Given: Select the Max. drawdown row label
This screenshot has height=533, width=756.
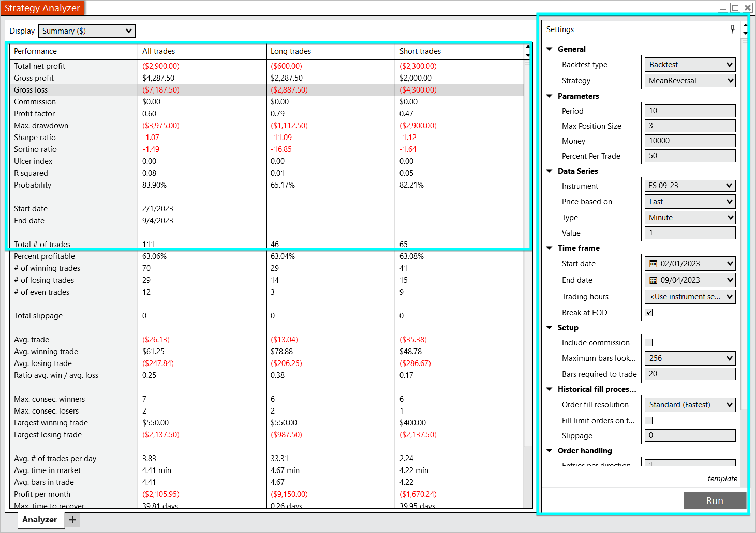Looking at the screenshot, I should (x=41, y=126).
